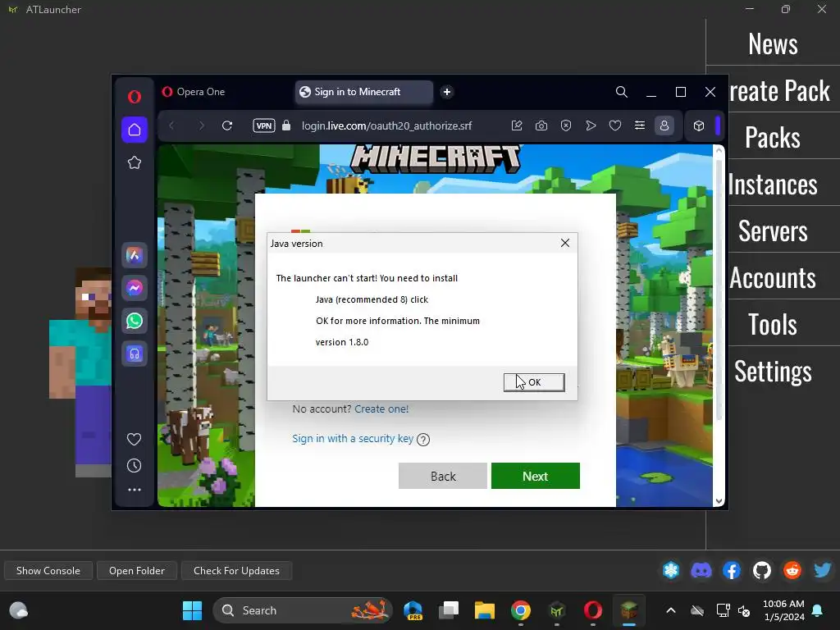Open the Settings tab in ATLauncher
840x630 pixels.
coord(773,371)
